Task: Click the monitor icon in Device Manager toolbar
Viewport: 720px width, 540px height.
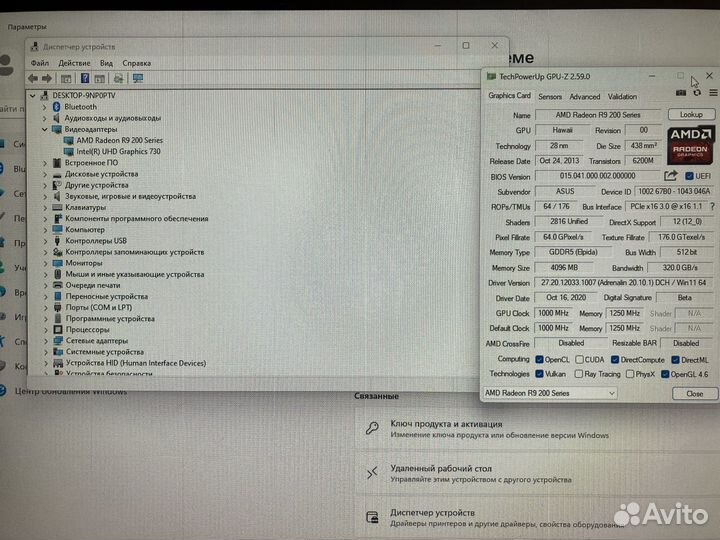Action: tap(137, 78)
